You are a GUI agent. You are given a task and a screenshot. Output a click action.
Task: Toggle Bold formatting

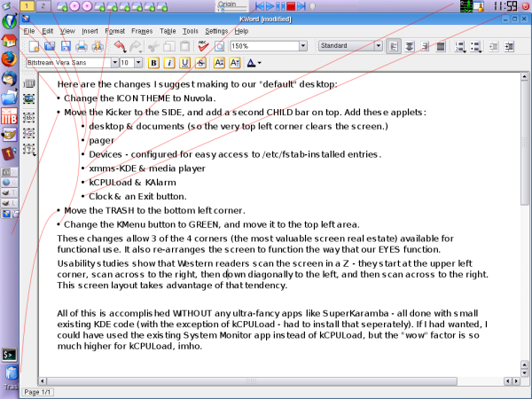click(153, 63)
